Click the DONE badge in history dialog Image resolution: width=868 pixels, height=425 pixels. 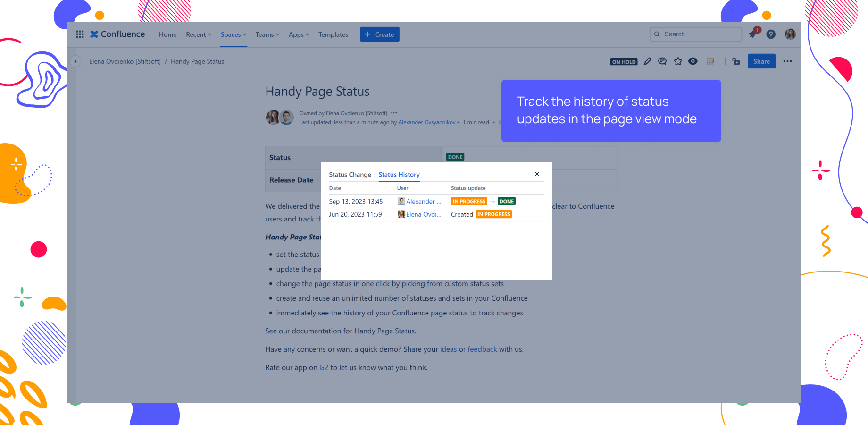pos(507,201)
